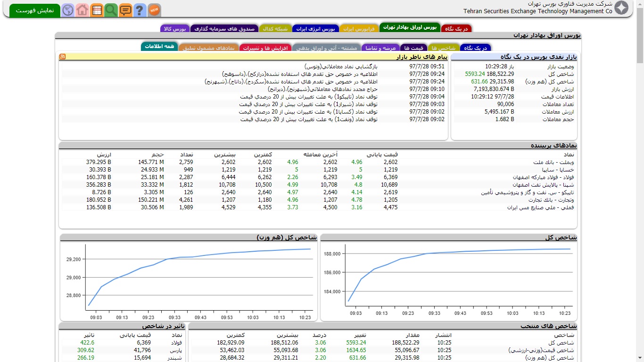The height and width of the screenshot is (362, 644).
Task: Open the افزایش ها و تغییرات sub-tab
Action: pyautogui.click(x=265, y=48)
